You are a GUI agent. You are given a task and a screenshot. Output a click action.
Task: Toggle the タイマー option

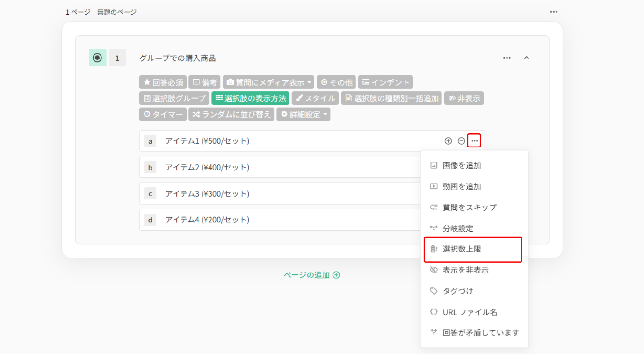coord(163,114)
